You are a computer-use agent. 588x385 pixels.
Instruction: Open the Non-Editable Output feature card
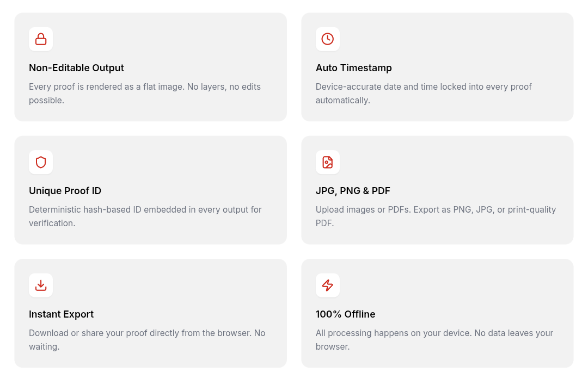pos(150,66)
